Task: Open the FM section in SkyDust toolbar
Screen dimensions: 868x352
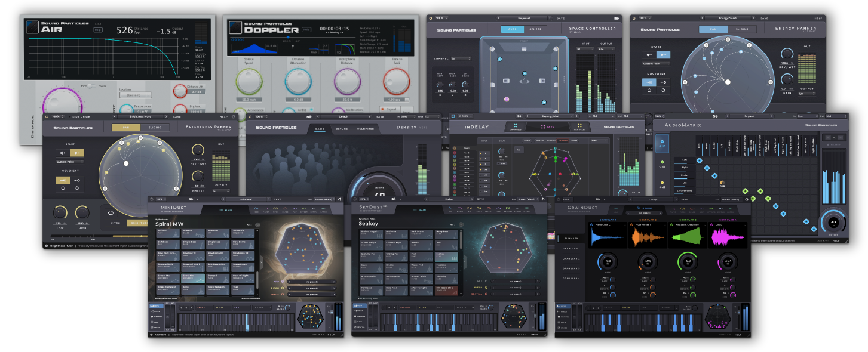Action: 468,209
